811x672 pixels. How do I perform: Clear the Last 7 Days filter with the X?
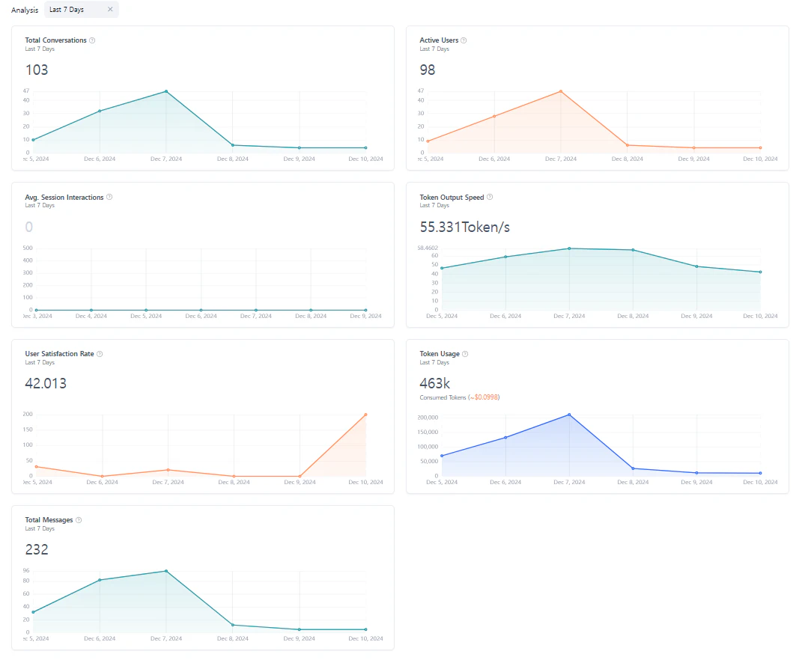pyautogui.click(x=110, y=9)
